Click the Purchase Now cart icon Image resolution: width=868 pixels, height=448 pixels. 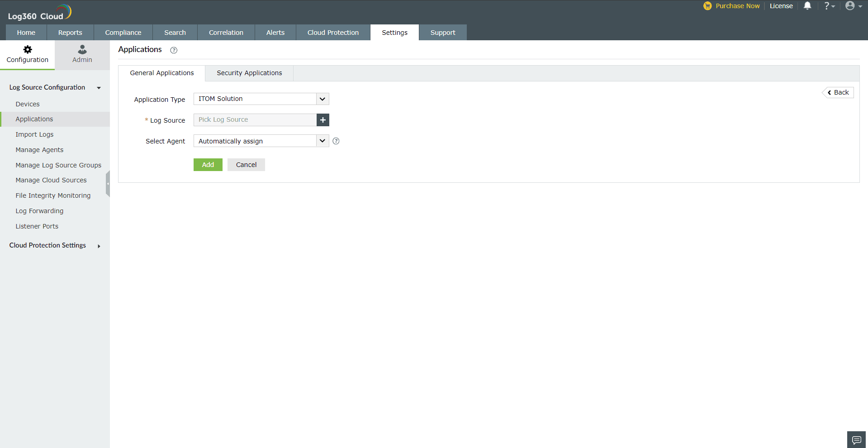coord(707,6)
